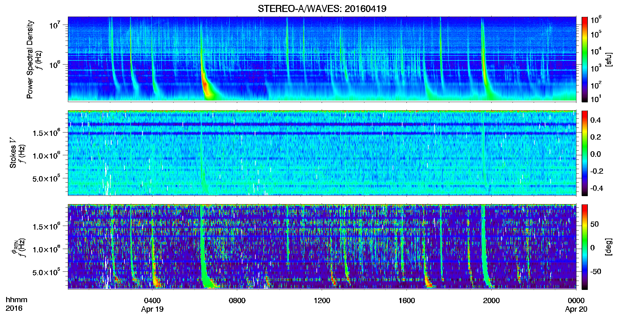The image size is (644, 332).
Task: Click the 0.2 value on Stokes colorbar
Action: [x=595, y=137]
